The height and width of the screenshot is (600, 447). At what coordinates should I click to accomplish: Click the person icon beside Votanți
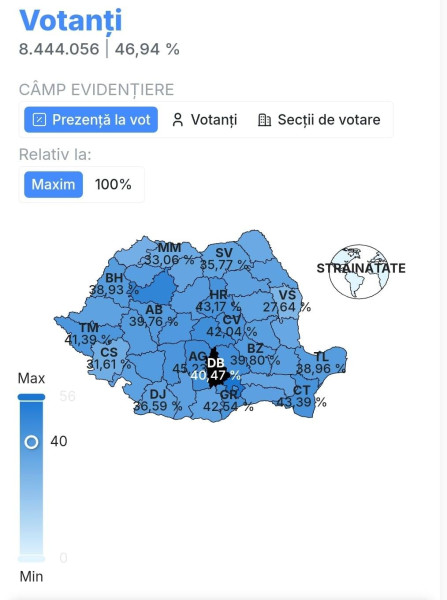point(178,120)
